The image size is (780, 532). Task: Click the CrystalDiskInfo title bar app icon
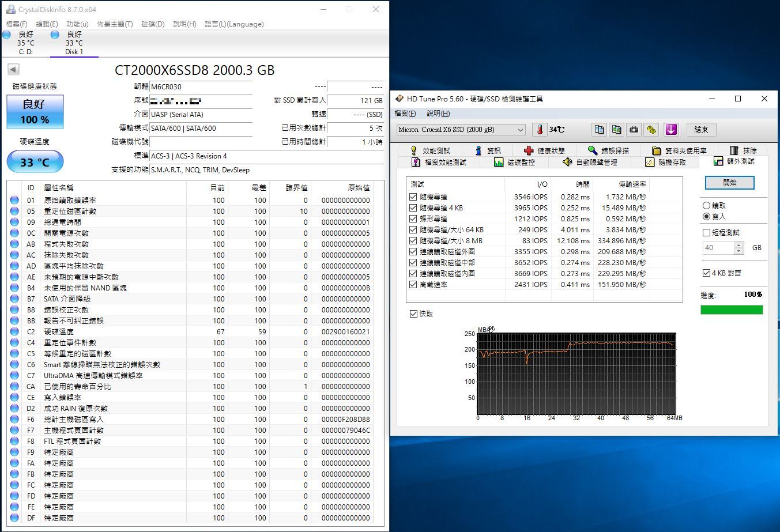[x=10, y=9]
